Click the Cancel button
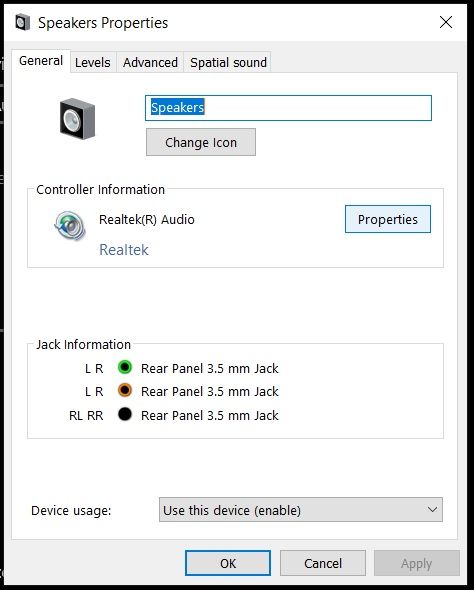 [323, 563]
